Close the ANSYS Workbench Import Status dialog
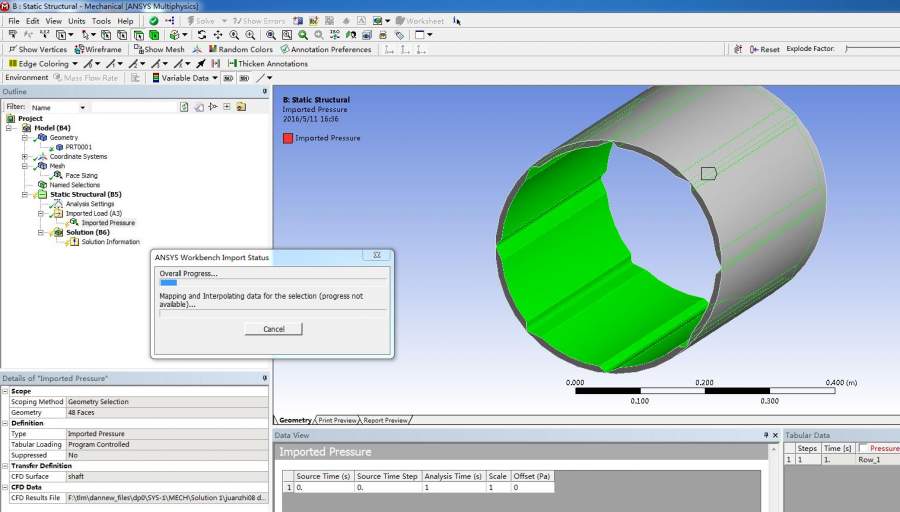The width and height of the screenshot is (900, 512). click(377, 255)
